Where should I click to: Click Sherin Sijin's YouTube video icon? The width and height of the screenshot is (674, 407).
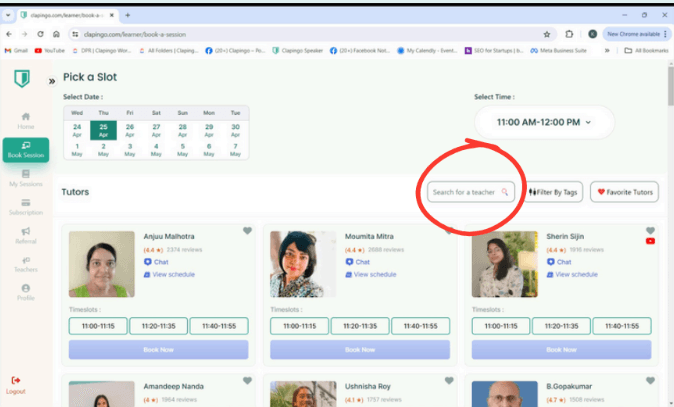(x=651, y=241)
